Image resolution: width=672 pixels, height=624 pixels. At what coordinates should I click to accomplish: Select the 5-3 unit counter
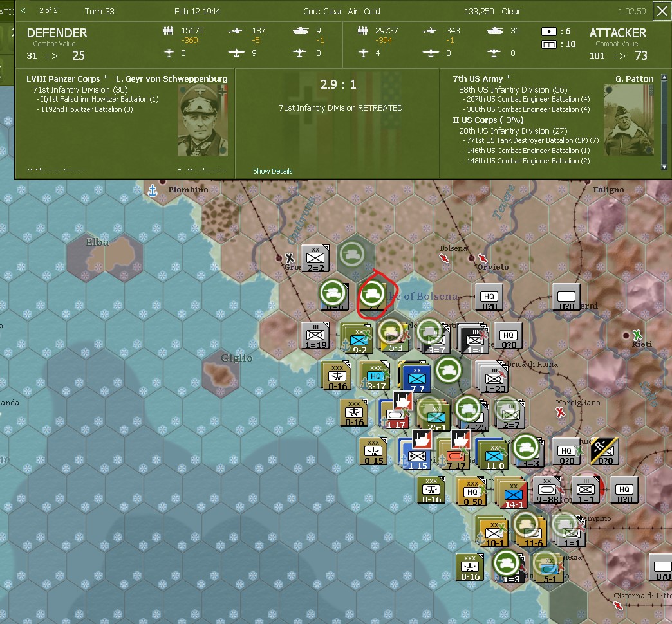pyautogui.click(x=393, y=337)
